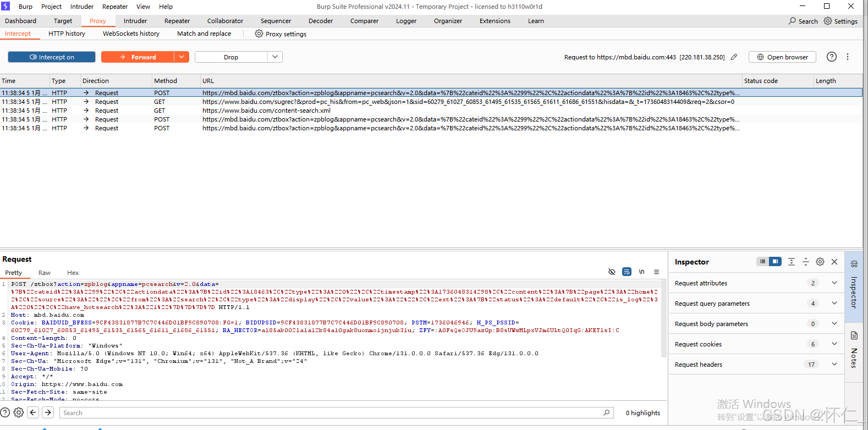Switch to the Logger tab
The image size is (868, 430).
[x=406, y=21]
